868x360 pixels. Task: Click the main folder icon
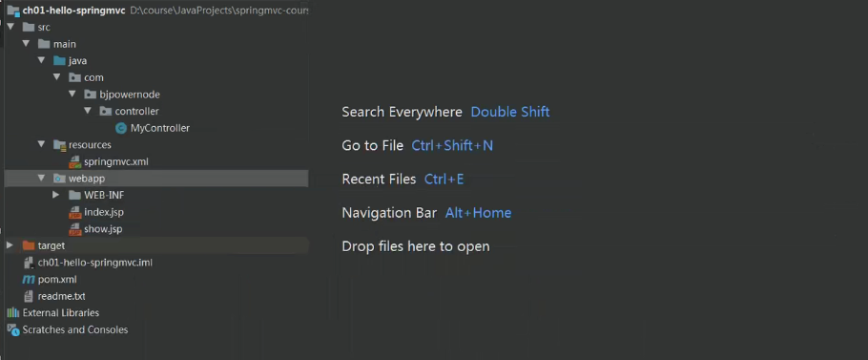click(44, 44)
